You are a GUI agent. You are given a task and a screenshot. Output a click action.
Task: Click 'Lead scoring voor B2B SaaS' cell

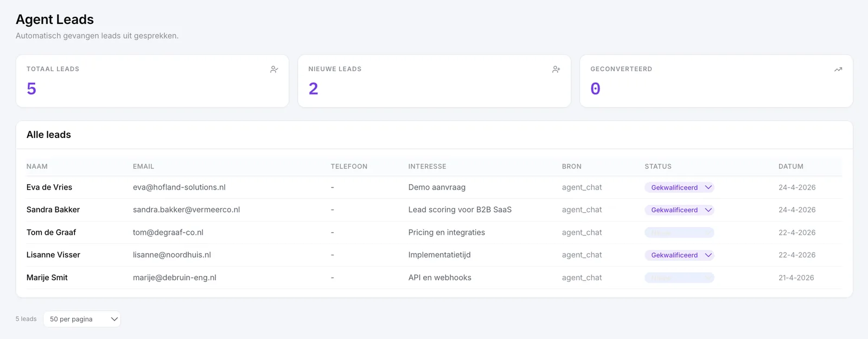click(x=460, y=210)
